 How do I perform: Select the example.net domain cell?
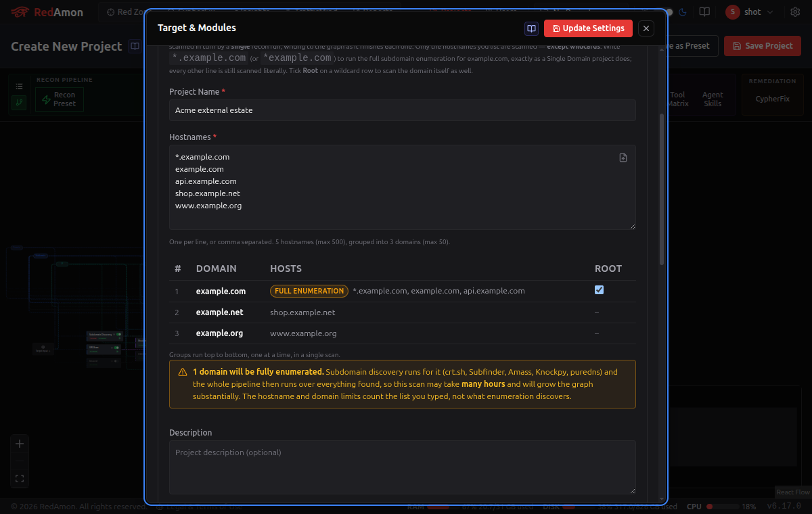pyautogui.click(x=219, y=312)
